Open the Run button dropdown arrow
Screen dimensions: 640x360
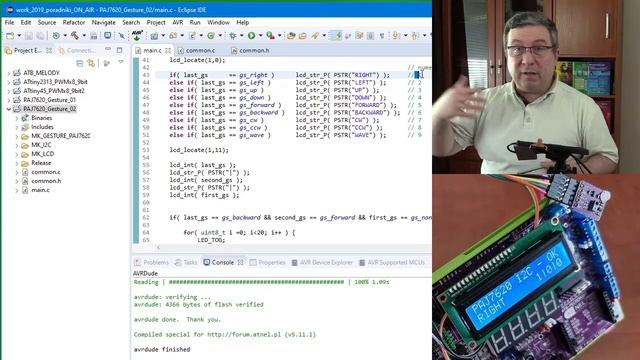tap(260, 36)
